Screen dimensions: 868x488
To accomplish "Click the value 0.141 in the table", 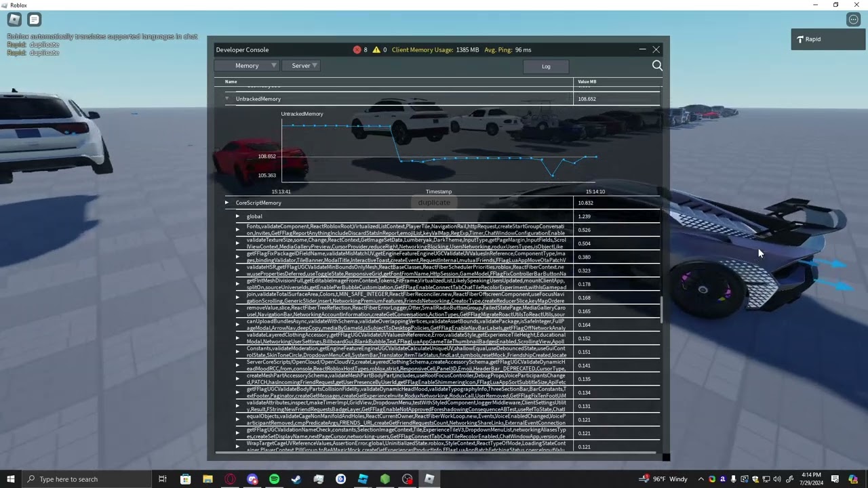I will (x=585, y=365).
